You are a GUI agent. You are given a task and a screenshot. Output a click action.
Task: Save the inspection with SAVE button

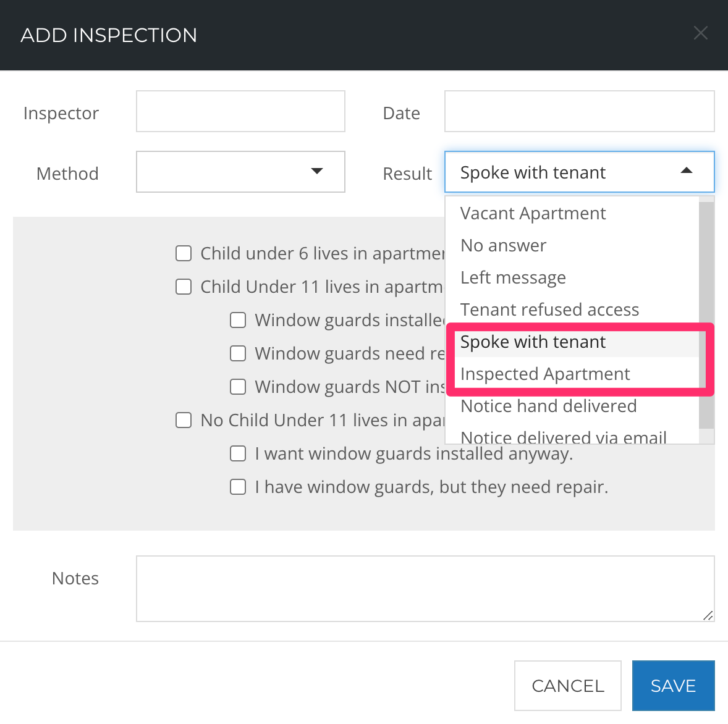[673, 686]
